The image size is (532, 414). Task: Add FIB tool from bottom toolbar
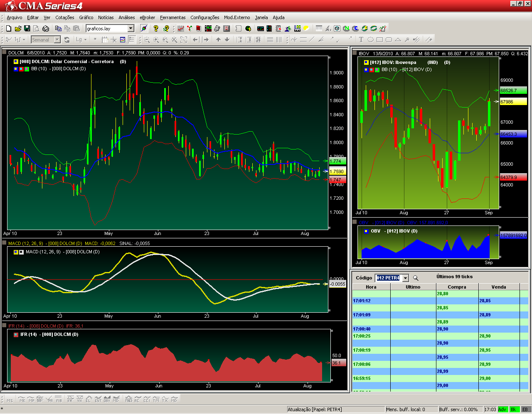(59, 400)
